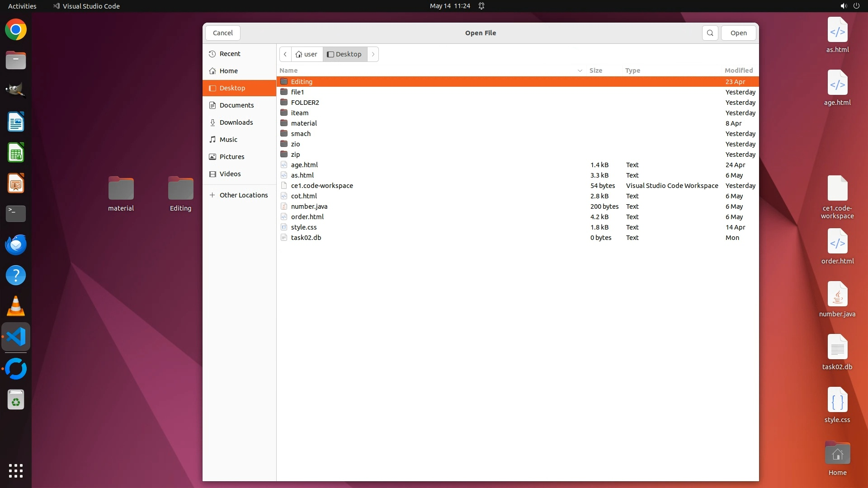Click Visual Studio Code icon in dock

(16, 337)
